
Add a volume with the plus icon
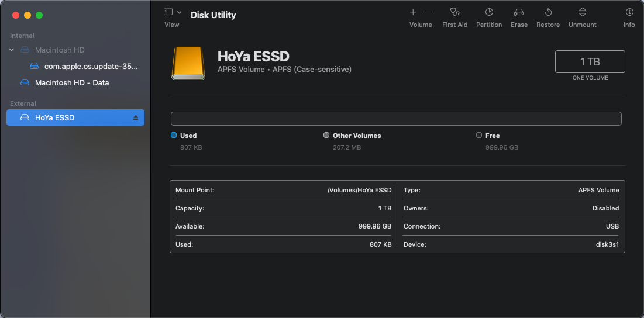413,12
